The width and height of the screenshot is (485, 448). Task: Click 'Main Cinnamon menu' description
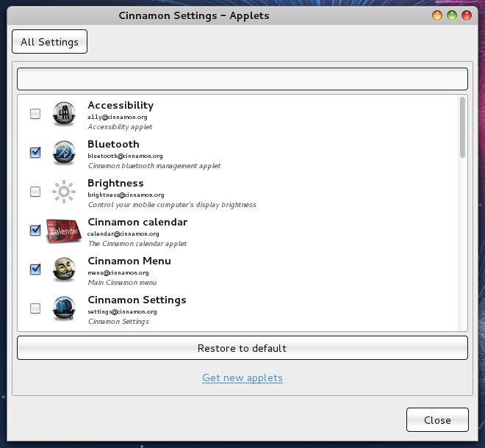(122, 283)
